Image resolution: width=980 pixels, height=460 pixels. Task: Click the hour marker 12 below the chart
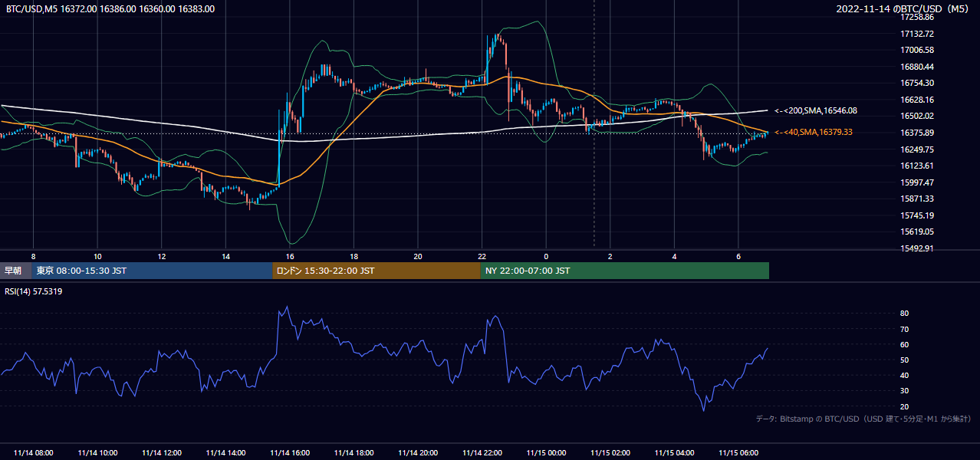tap(162, 256)
